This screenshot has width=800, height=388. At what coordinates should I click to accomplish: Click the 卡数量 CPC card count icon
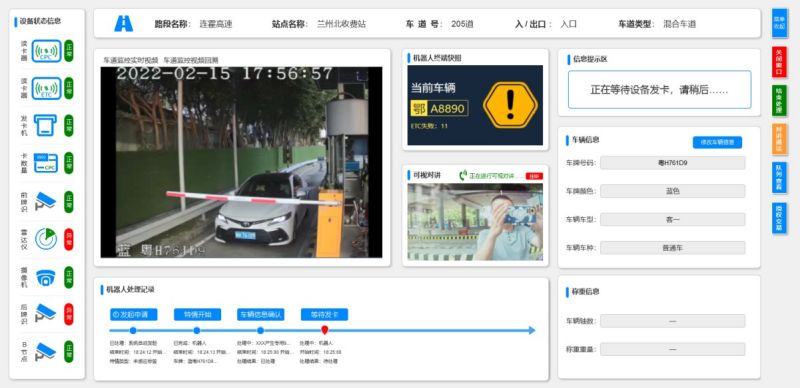pyautogui.click(x=45, y=163)
